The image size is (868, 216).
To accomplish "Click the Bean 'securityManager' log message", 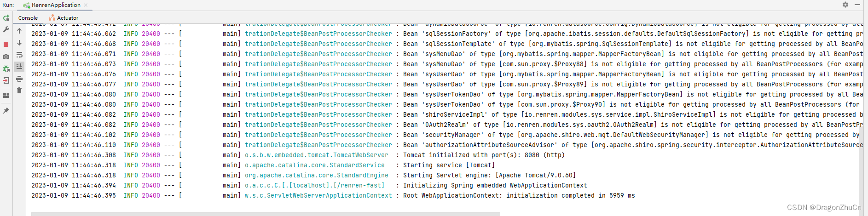I will coord(631,135).
